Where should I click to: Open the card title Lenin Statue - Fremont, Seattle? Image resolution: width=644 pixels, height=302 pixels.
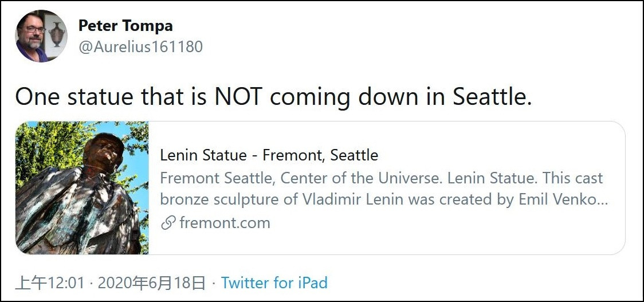[x=269, y=155]
